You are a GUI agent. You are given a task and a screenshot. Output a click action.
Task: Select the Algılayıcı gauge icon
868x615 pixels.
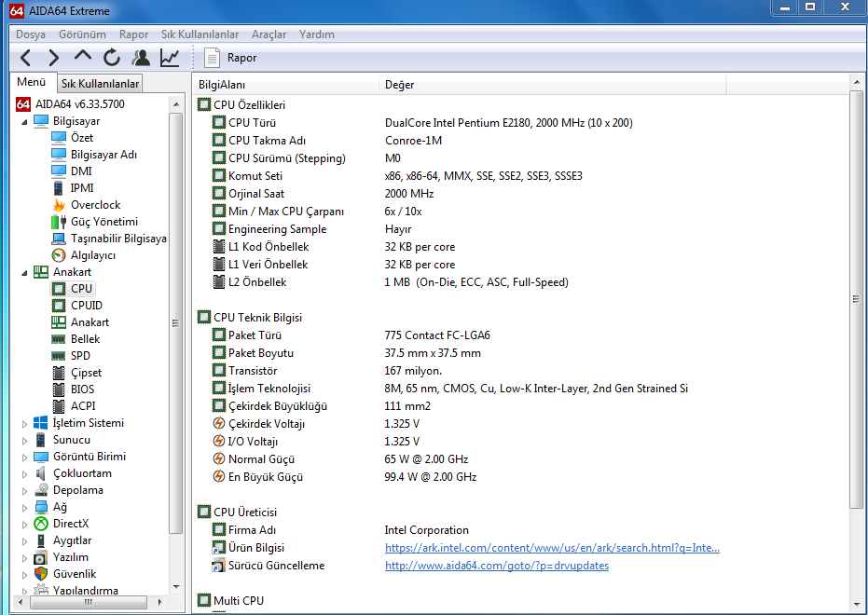click(58, 255)
